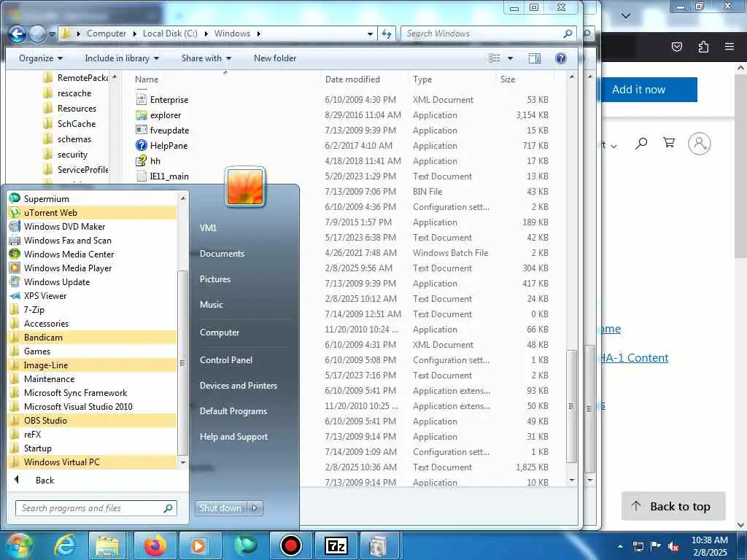747x560 pixels.
Task: Open Default Programs
Action: [233, 411]
